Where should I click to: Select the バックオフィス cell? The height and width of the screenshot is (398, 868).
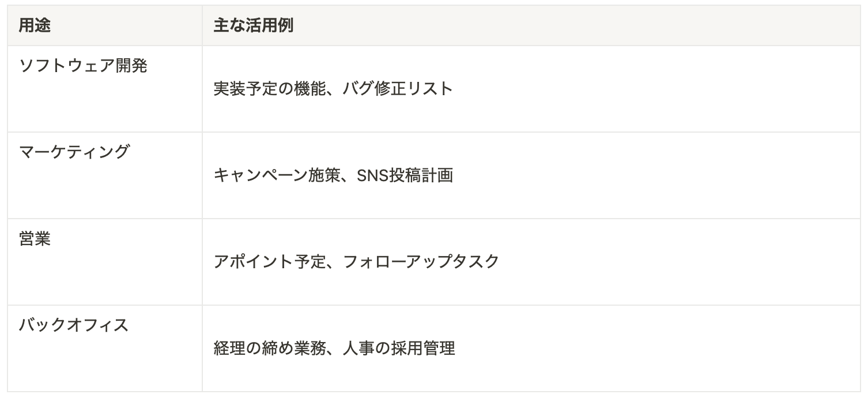point(74,325)
